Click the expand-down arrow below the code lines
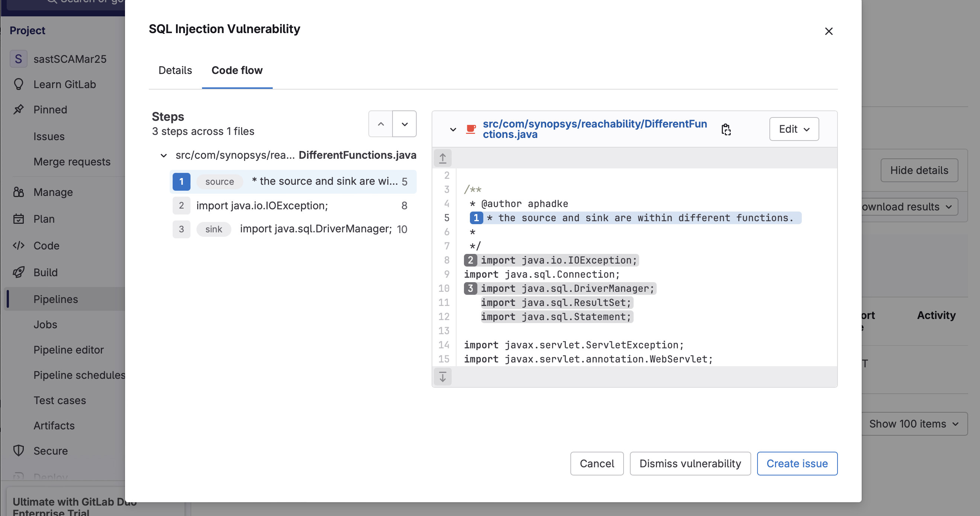 pyautogui.click(x=442, y=377)
